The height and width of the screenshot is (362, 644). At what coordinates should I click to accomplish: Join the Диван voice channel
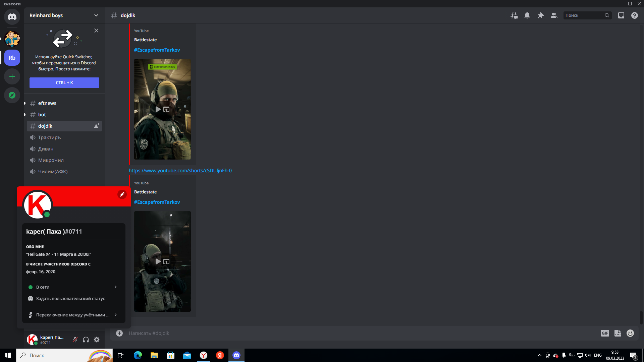point(64,149)
